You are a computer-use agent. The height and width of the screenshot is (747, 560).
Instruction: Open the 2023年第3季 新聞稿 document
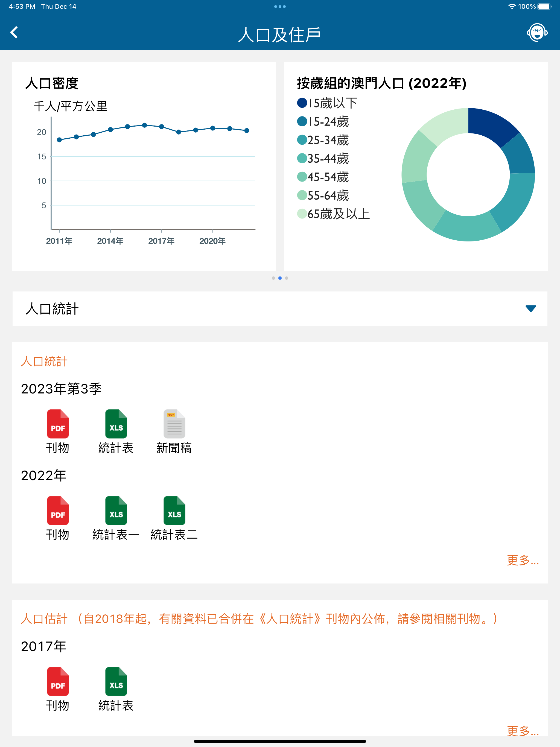pos(174,432)
